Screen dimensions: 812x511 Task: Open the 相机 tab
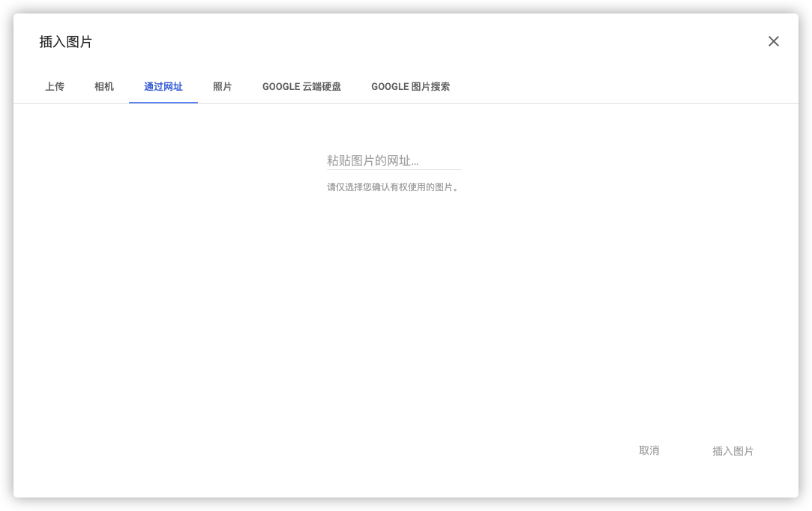(x=104, y=86)
